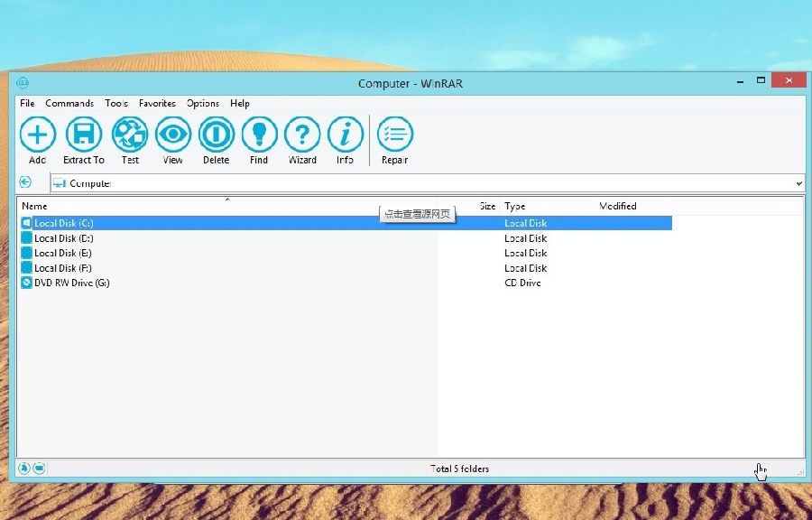Viewport: 812px width, 520px height.
Task: Expand the address bar dropdown arrow
Action: click(x=798, y=183)
